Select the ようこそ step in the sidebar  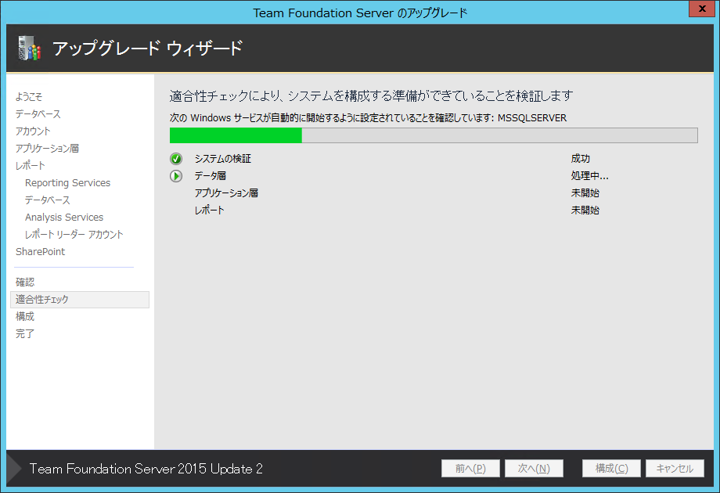tap(28, 96)
